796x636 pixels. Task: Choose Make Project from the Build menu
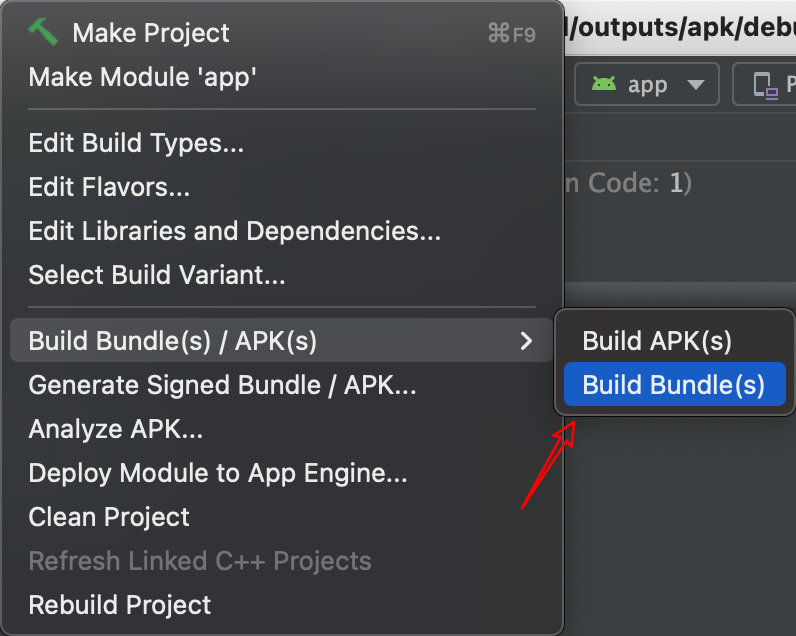click(x=150, y=33)
